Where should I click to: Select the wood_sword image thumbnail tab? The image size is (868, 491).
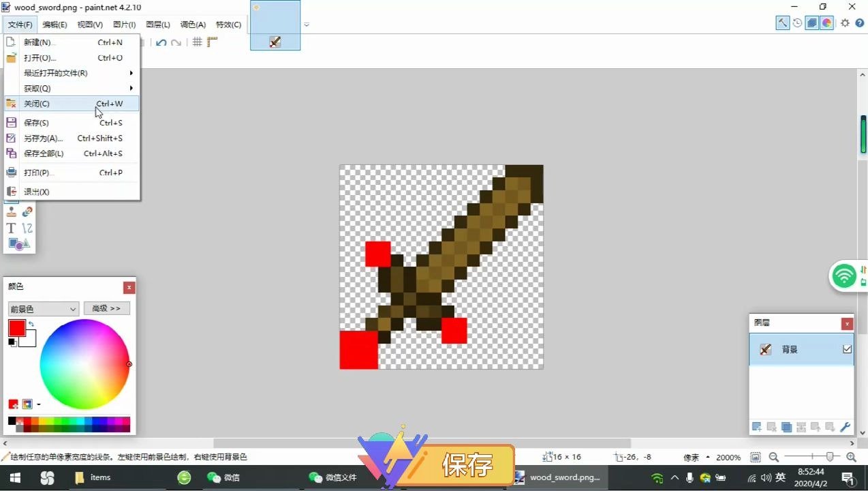(275, 25)
